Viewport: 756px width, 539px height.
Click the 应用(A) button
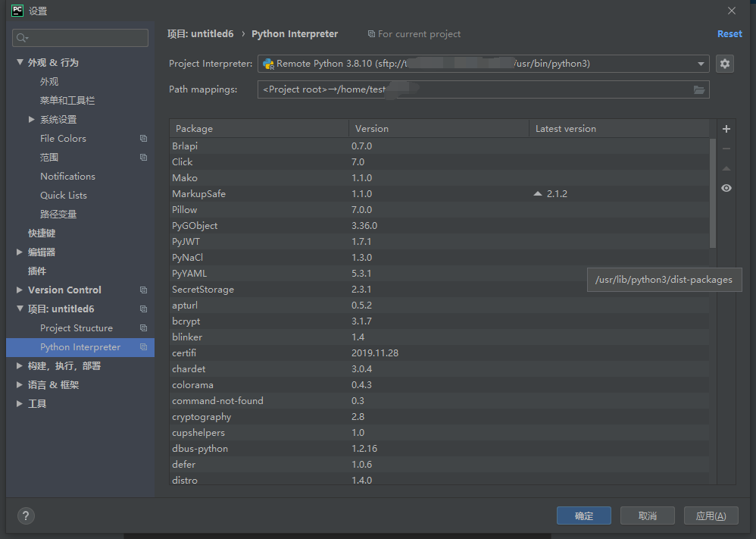point(711,515)
